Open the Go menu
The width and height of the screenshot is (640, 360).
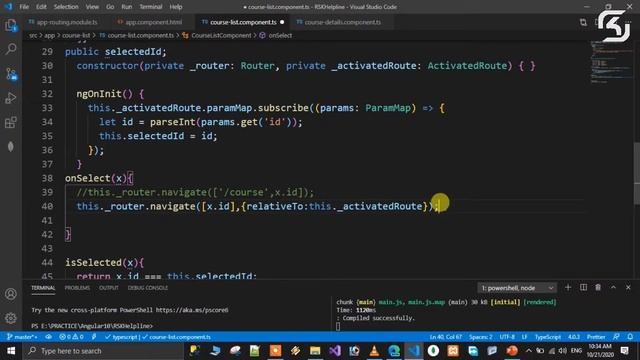pyautogui.click(x=110, y=7)
